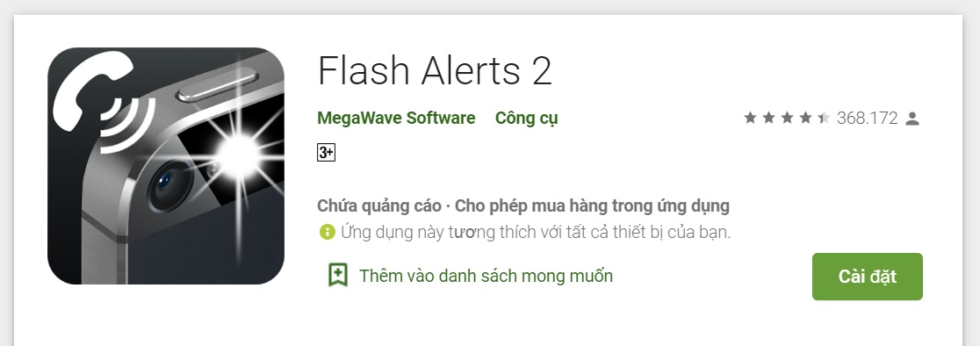Image resolution: width=980 pixels, height=346 pixels.
Task: Click the green compatibility info icon
Action: (327, 233)
